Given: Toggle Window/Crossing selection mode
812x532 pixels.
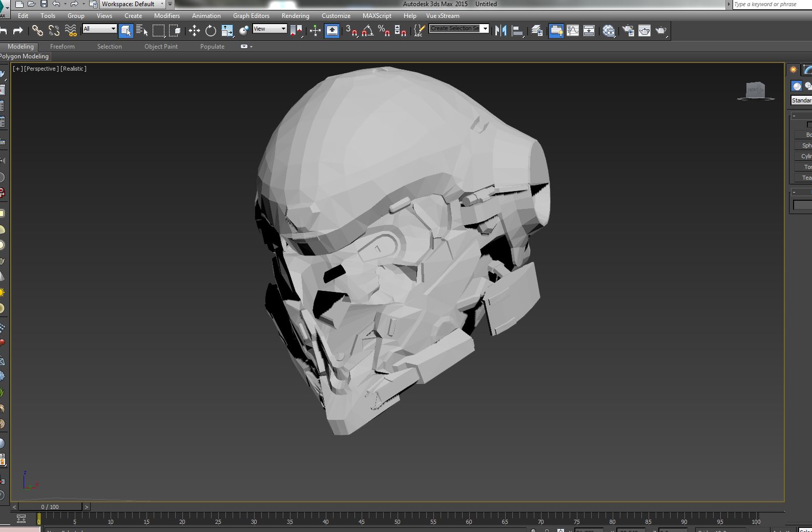Looking at the screenshot, I should (175, 31).
